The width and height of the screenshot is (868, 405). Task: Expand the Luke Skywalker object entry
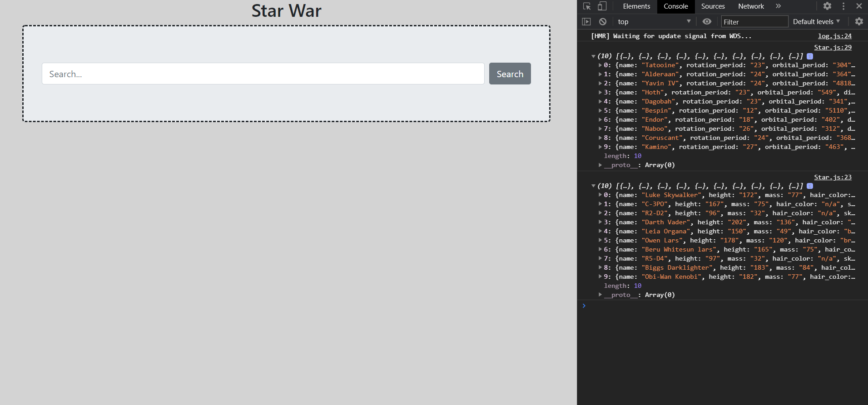tap(600, 195)
